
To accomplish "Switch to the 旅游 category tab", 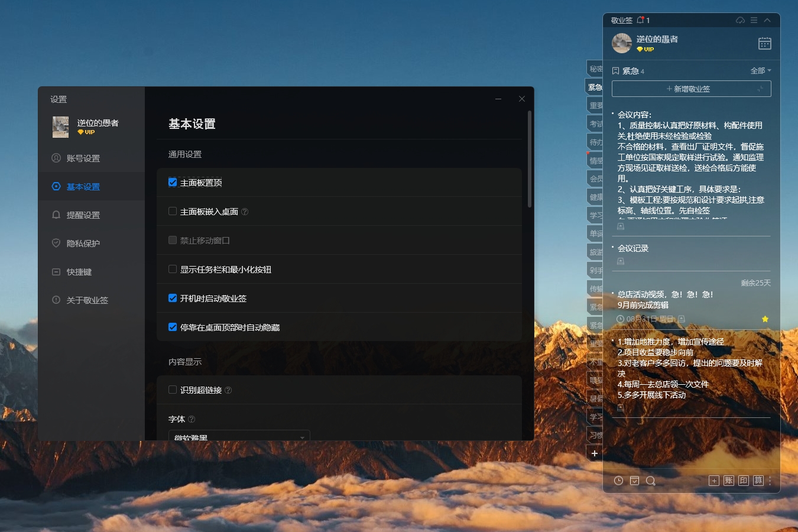I will (595, 252).
